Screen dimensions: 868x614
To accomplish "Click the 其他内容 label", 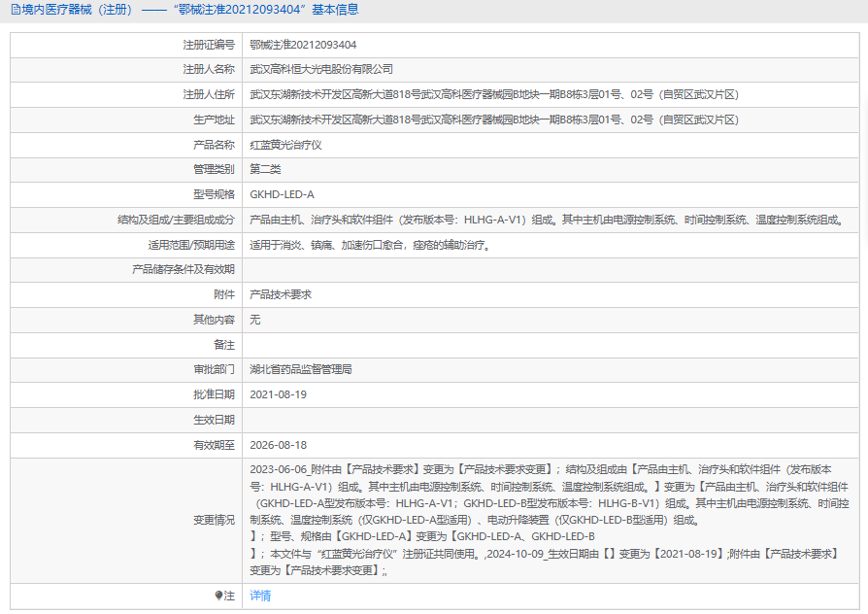I will click(x=214, y=320).
